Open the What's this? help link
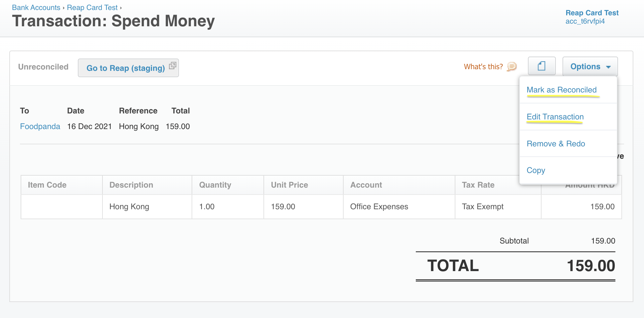 [483, 67]
